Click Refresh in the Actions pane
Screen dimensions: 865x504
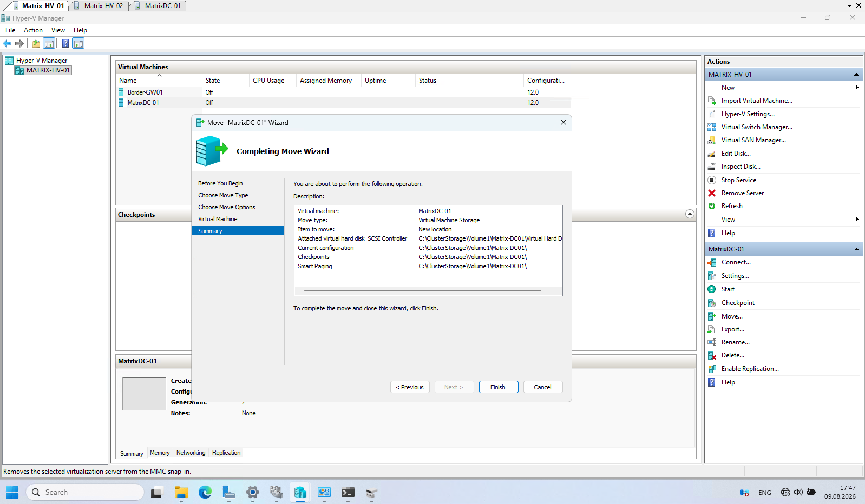coord(732,206)
